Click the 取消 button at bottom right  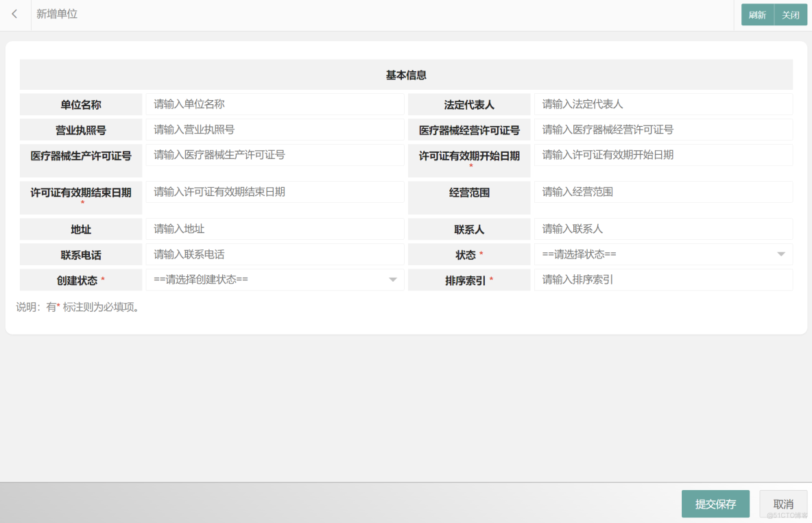pos(783,503)
